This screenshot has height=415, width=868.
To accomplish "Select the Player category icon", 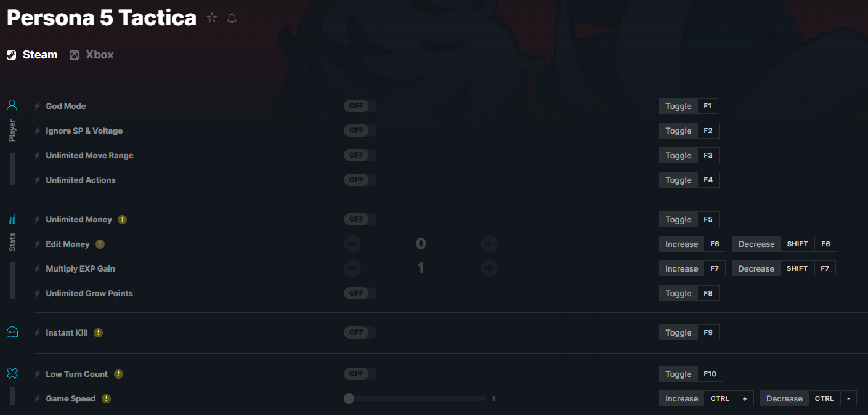I will pos(12,105).
